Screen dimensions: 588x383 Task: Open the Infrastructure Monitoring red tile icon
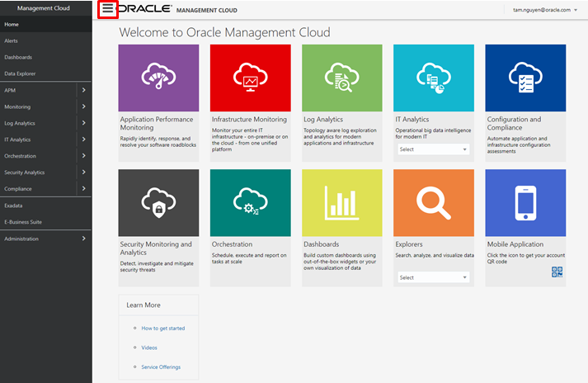250,78
